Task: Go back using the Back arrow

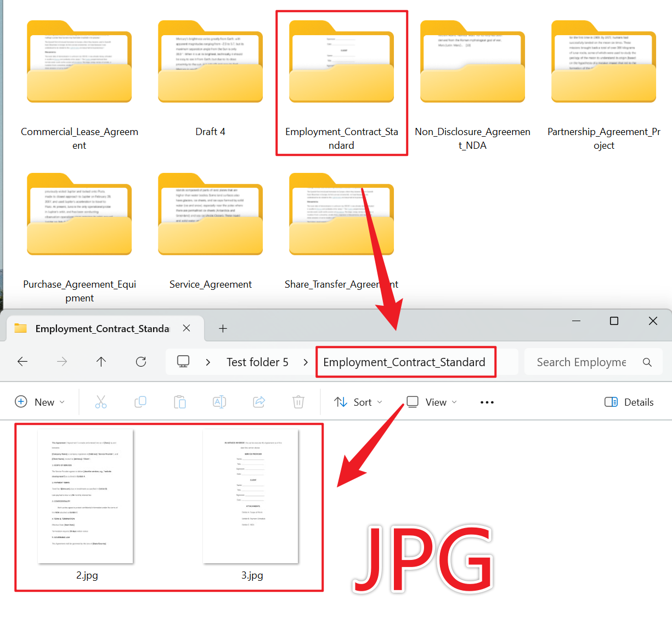Action: click(22, 362)
